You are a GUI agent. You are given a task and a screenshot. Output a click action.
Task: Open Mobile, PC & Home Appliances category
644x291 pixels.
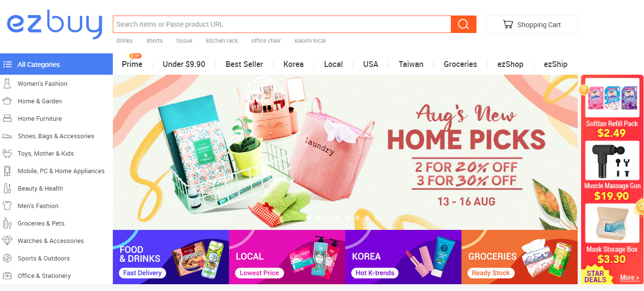pyautogui.click(x=56, y=171)
